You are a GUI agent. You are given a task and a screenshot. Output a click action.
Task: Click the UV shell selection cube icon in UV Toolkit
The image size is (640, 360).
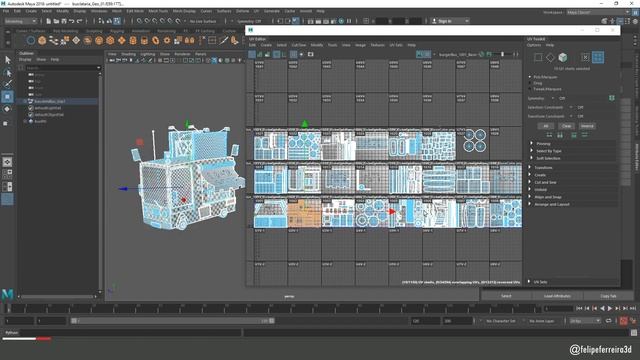point(563,57)
